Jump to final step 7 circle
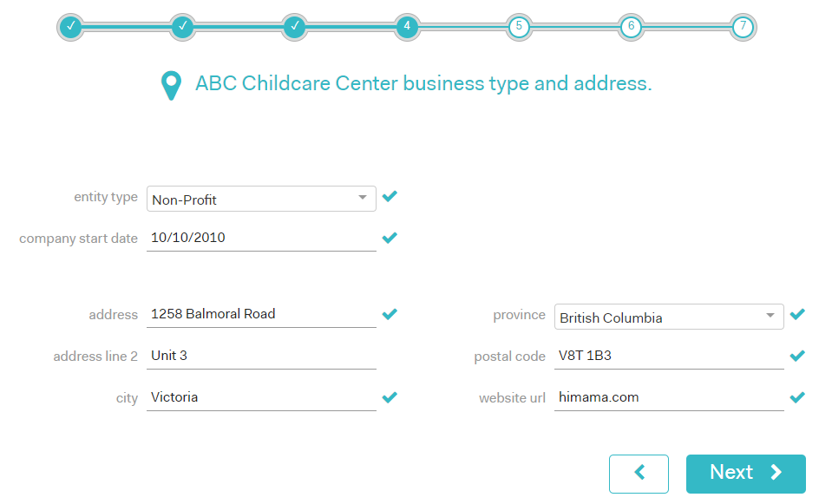 pyautogui.click(x=743, y=26)
